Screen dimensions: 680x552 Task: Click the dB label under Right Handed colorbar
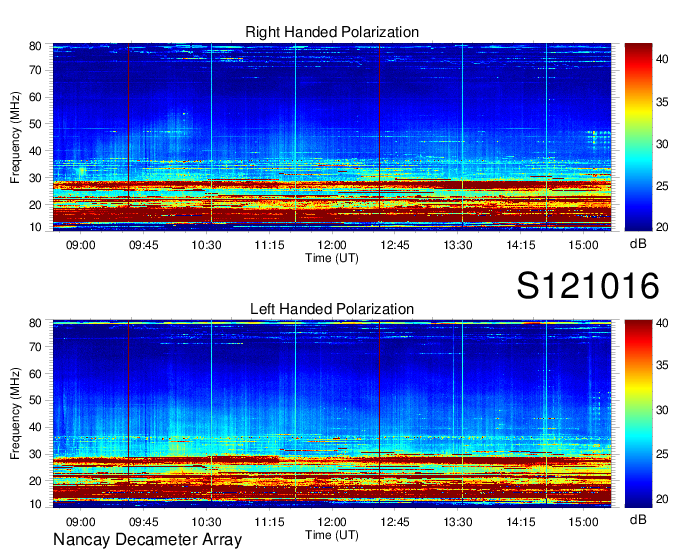638,244
